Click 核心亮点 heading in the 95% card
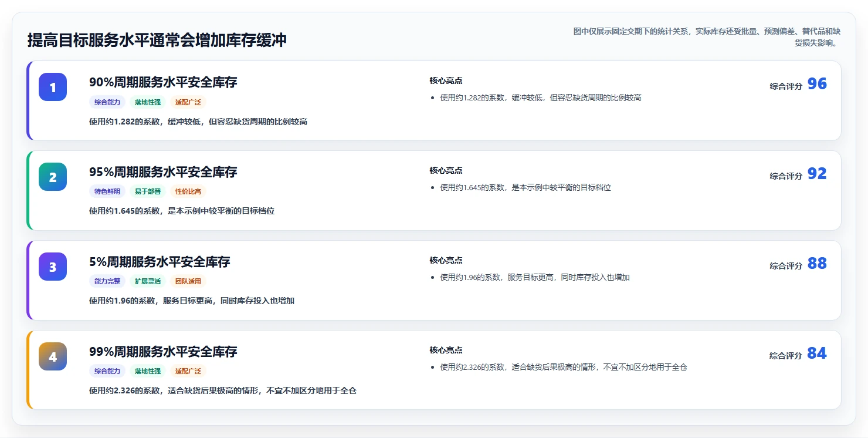868x438 pixels. point(446,171)
